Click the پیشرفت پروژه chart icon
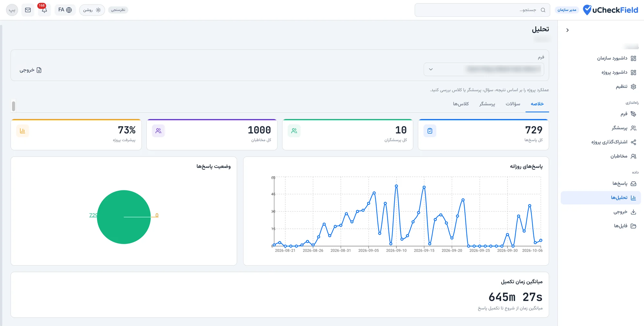The height and width of the screenshot is (326, 644). tap(23, 131)
